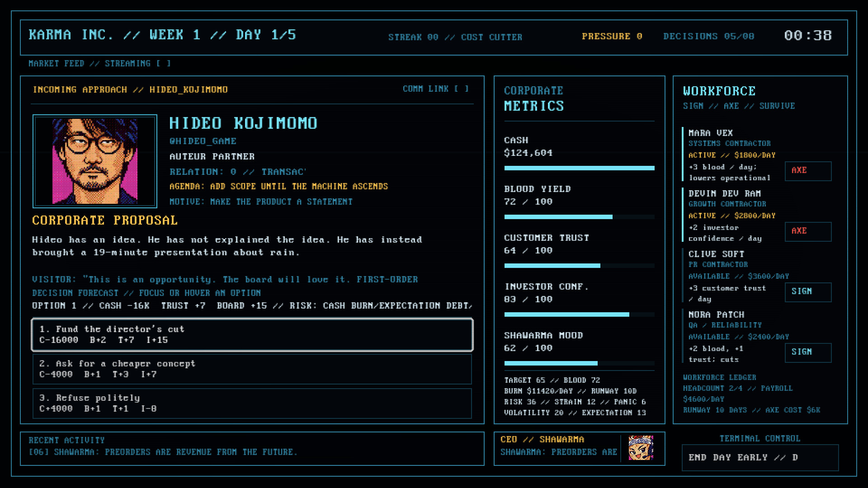Click the @HIDEO_GAME handle link
Viewport: 868px width, 488px height.
pos(203,141)
